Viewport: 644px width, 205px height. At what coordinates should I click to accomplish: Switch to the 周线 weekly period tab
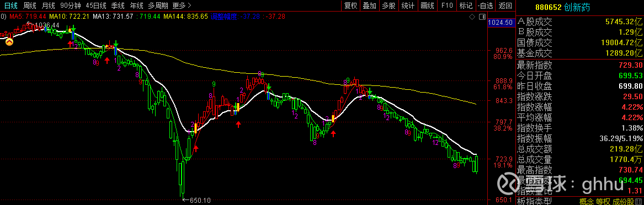(30, 6)
